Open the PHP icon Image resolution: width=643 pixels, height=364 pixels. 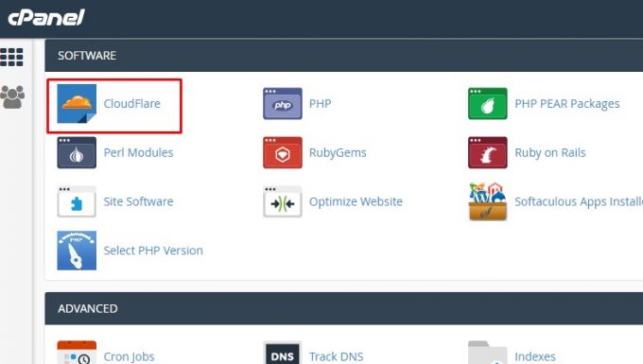(283, 104)
